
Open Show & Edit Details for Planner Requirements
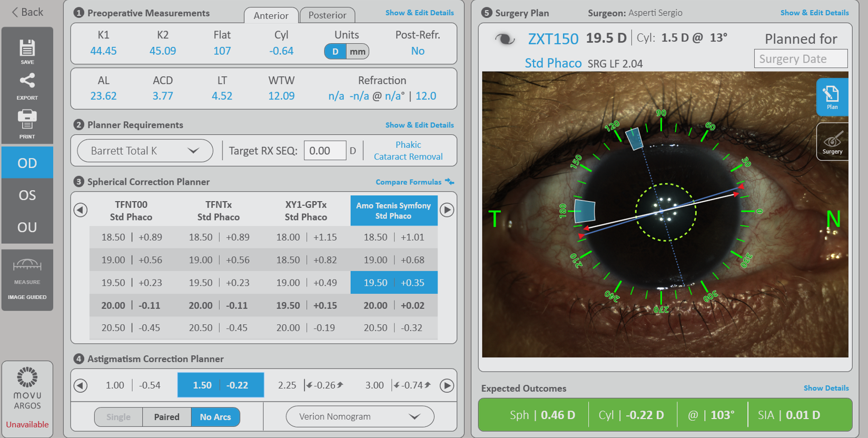[419, 125]
